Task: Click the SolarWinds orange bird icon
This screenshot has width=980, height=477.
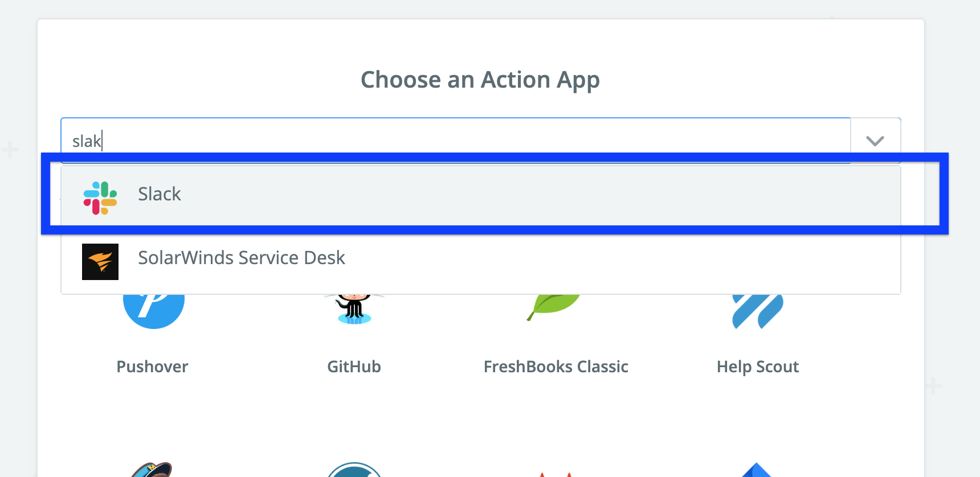Action: click(100, 262)
